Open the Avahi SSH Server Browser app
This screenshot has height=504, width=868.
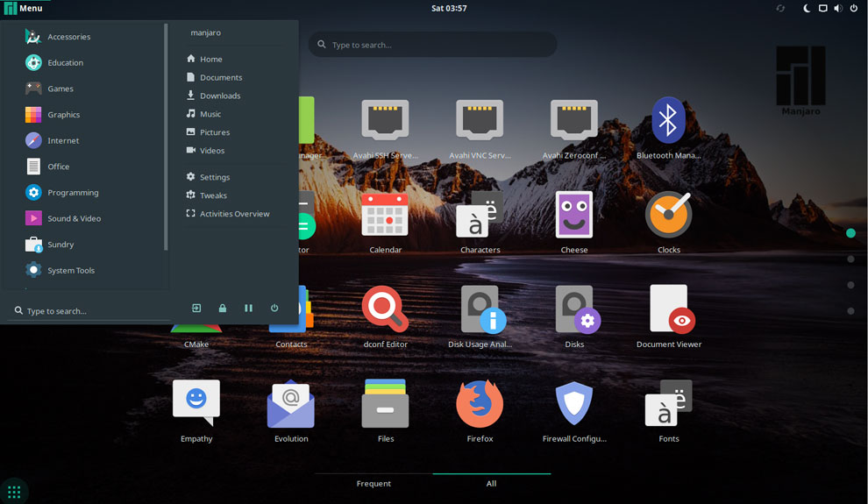[x=385, y=130]
